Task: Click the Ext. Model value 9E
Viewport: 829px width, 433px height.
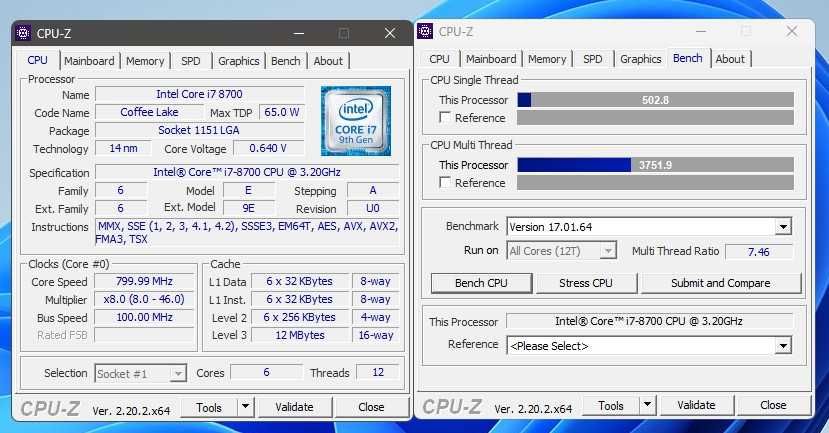Action: coord(248,208)
